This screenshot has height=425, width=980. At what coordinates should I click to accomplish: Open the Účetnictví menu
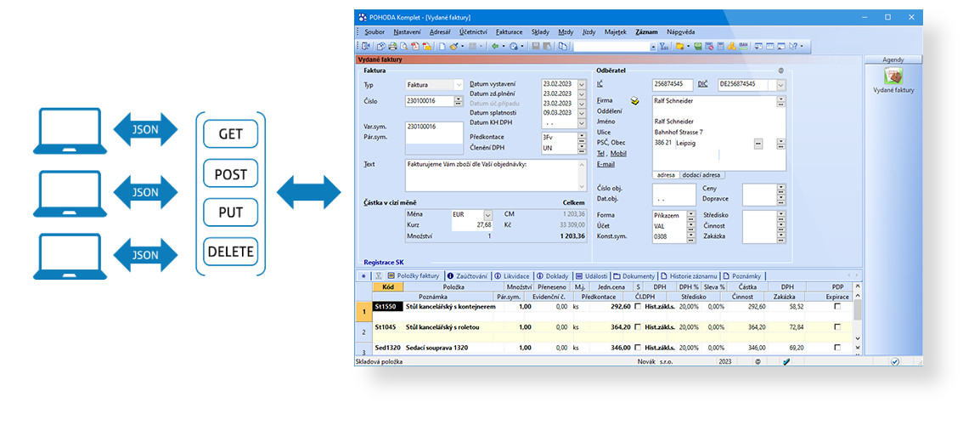point(473,32)
